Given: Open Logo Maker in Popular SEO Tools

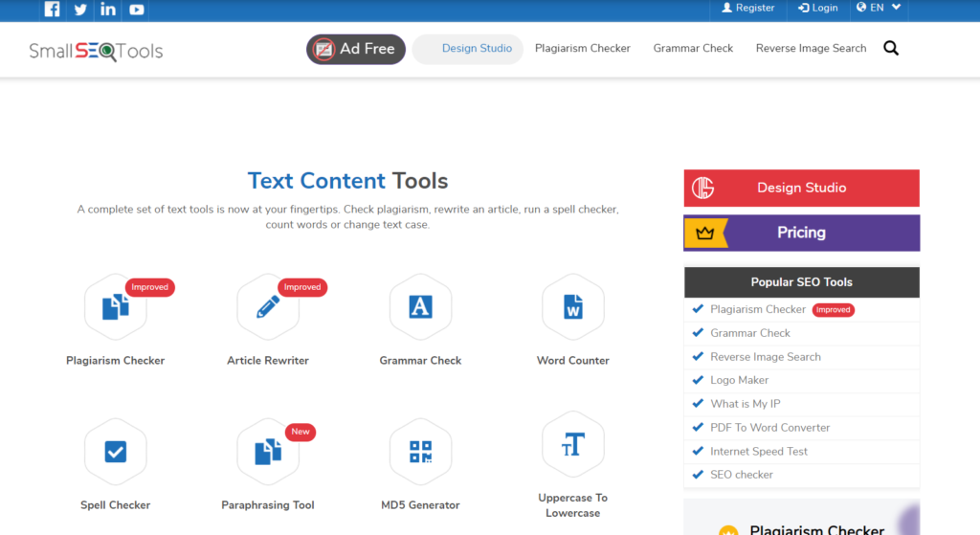Looking at the screenshot, I should 740,380.
